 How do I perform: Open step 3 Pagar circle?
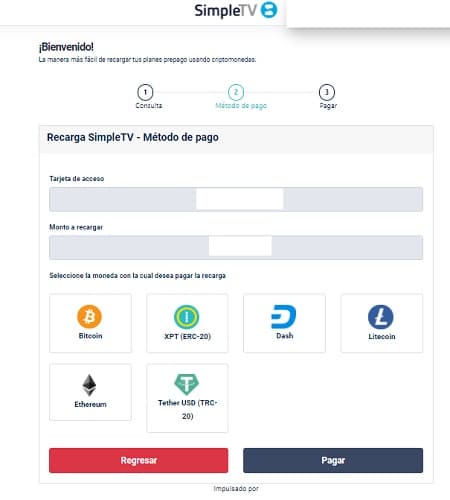(327, 92)
